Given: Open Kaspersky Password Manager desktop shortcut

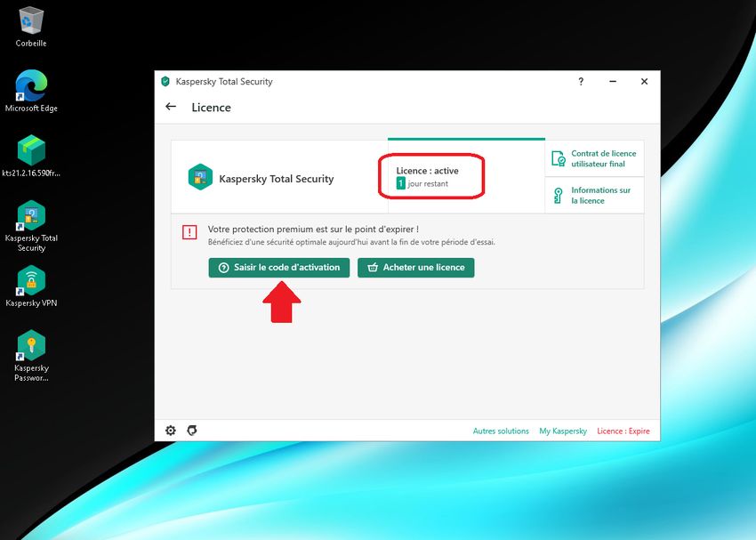Looking at the screenshot, I should (30, 347).
